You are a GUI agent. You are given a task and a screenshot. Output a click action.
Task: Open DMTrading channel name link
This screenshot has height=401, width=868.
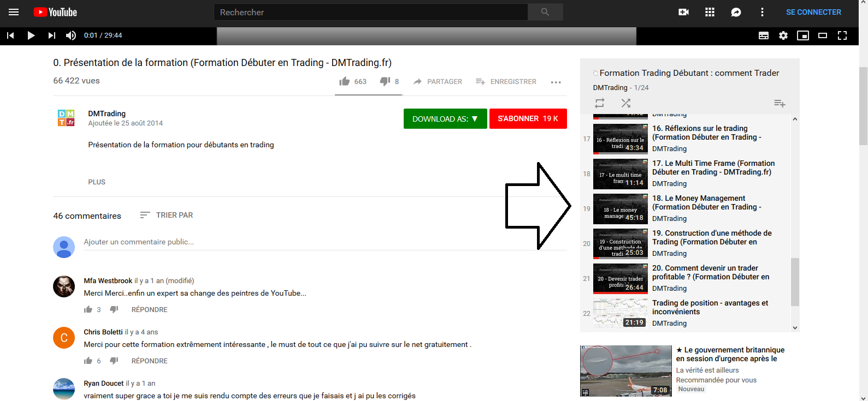click(107, 113)
